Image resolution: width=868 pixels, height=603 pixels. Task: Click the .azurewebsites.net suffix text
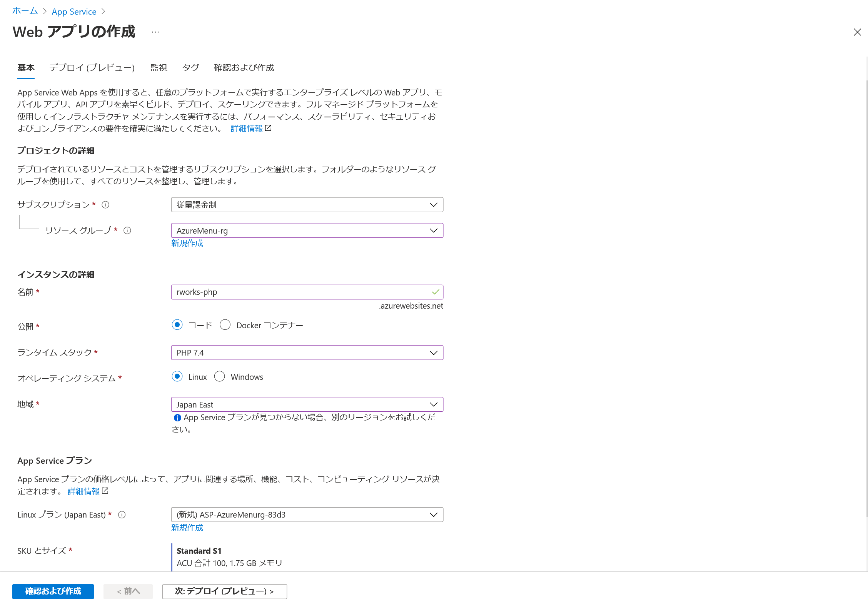click(x=411, y=306)
